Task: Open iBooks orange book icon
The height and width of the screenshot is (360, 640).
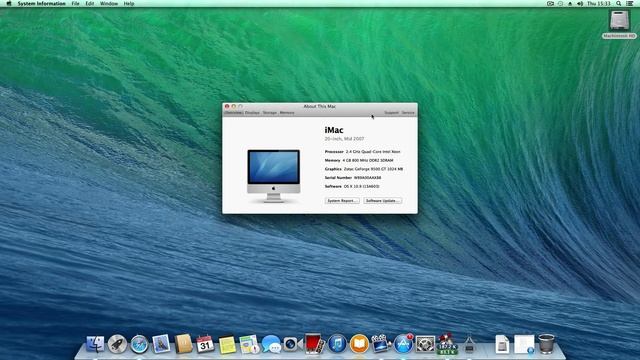Action: 359,344
